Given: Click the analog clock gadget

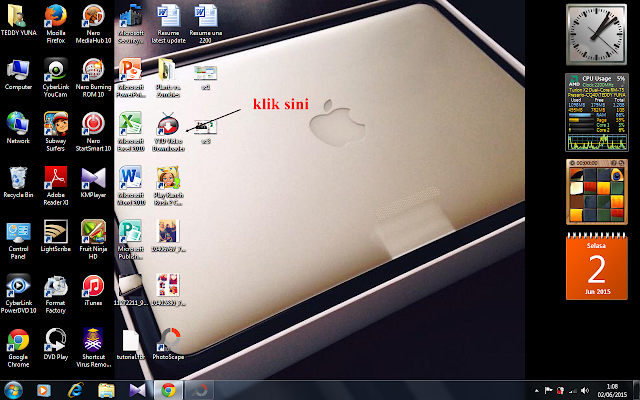Looking at the screenshot, I should [596, 34].
